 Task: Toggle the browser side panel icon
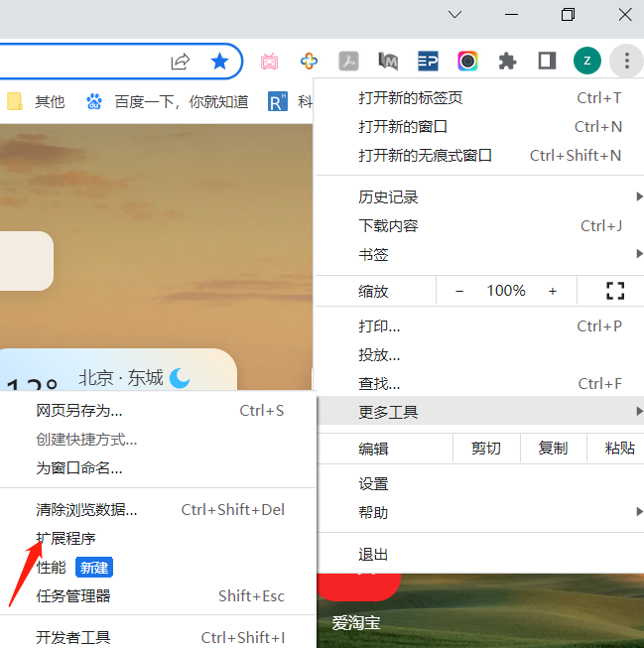[547, 62]
